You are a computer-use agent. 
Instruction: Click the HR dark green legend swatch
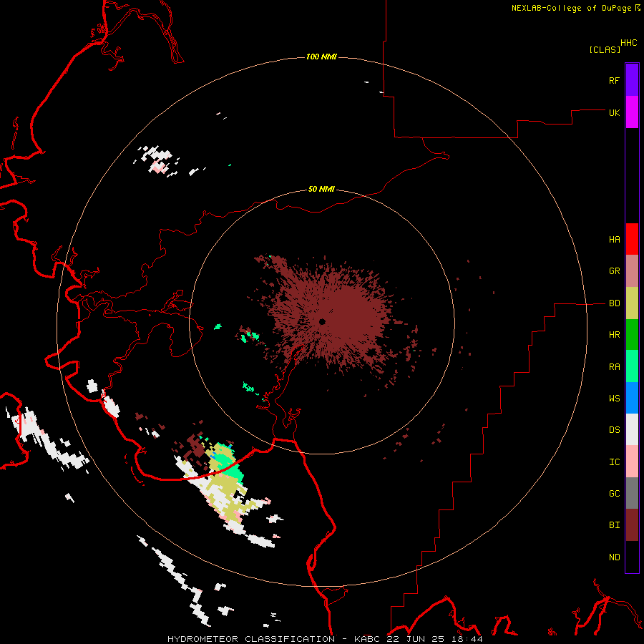[632, 335]
